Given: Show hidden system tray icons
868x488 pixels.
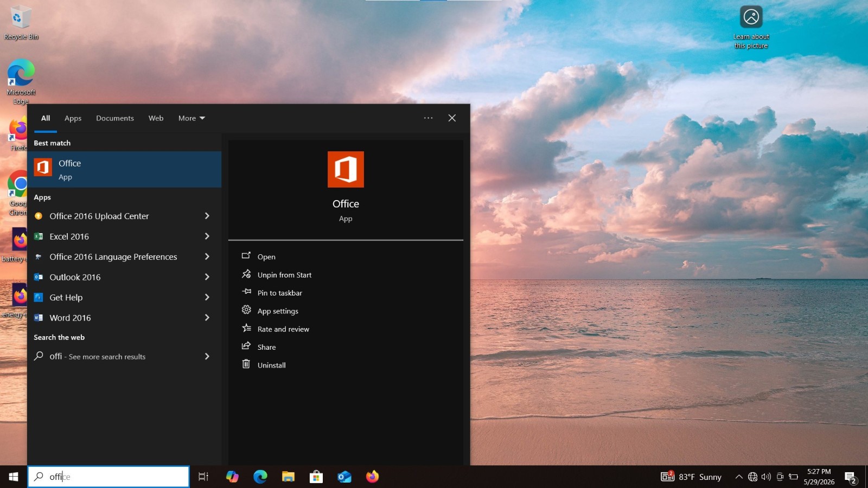Looking at the screenshot, I should coord(738,477).
